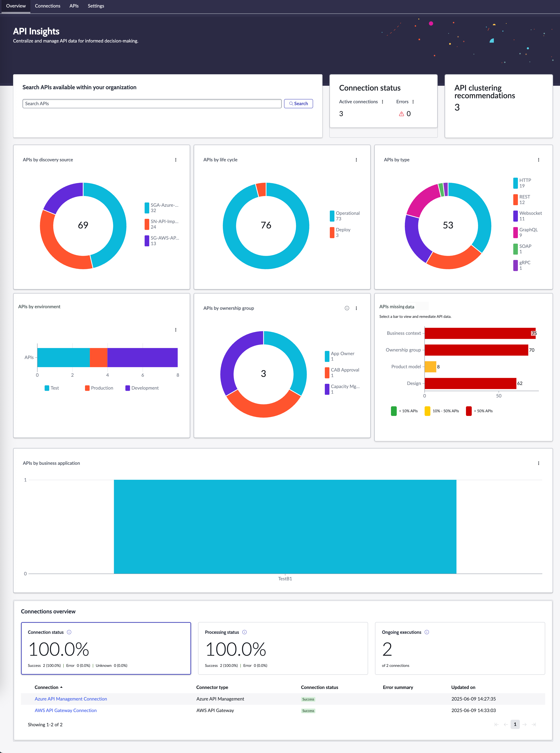The height and width of the screenshot is (753, 560).
Task: Switch to the Connections tab
Action: pyautogui.click(x=47, y=6)
